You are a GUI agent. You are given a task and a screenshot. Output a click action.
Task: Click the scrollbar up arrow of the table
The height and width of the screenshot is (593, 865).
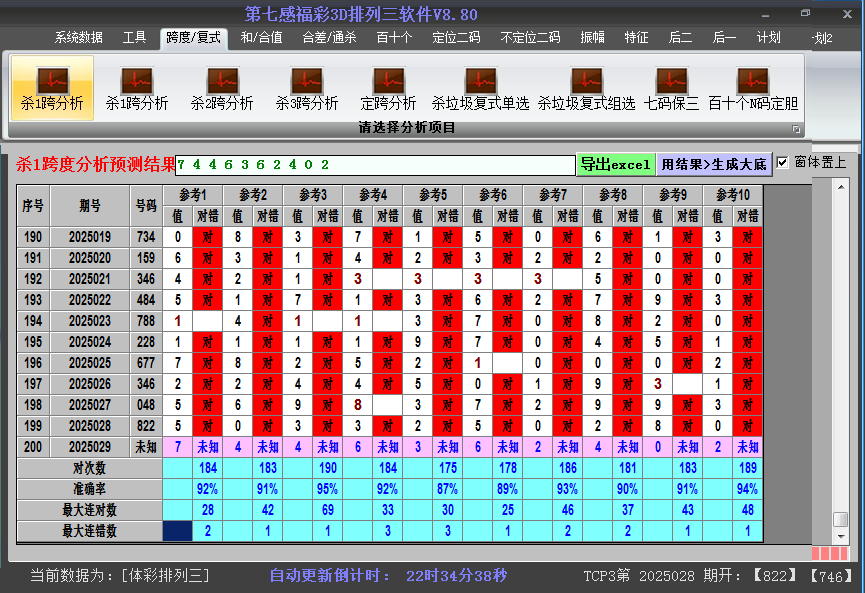click(x=841, y=187)
